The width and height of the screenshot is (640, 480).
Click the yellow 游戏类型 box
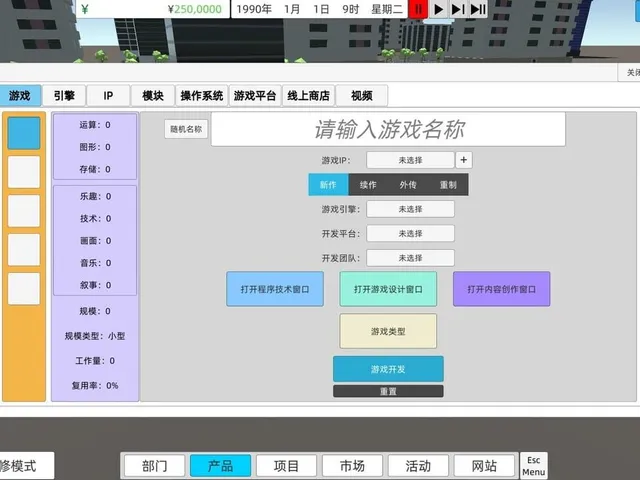(x=388, y=331)
